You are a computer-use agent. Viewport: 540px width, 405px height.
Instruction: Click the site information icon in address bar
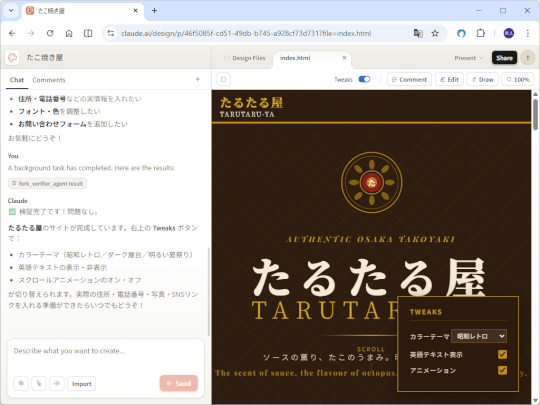[x=111, y=33]
